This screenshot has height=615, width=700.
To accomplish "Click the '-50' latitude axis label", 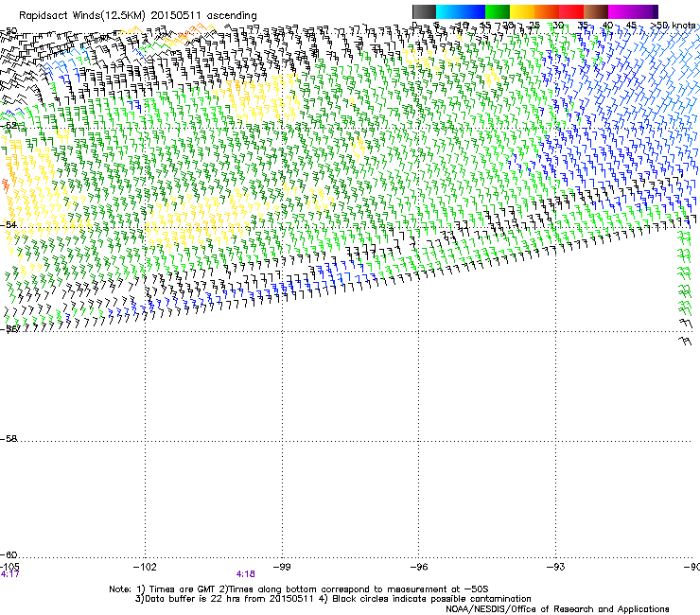I will tap(9, 31).
